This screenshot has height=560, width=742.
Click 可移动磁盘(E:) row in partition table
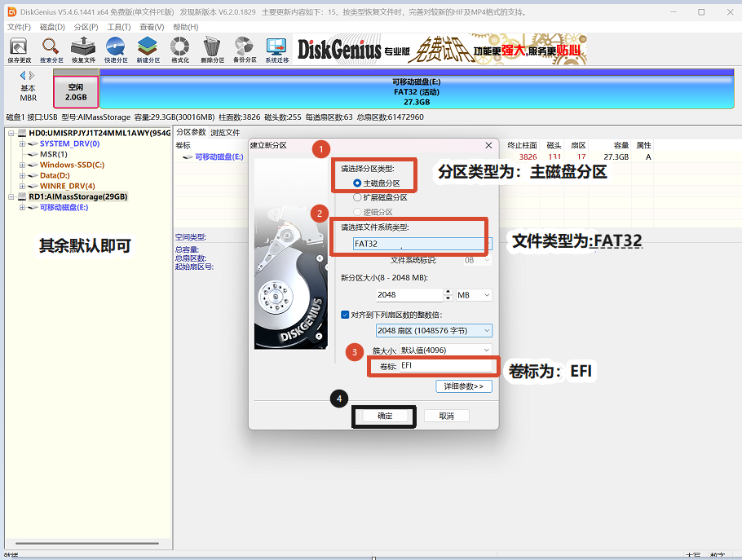click(x=219, y=157)
